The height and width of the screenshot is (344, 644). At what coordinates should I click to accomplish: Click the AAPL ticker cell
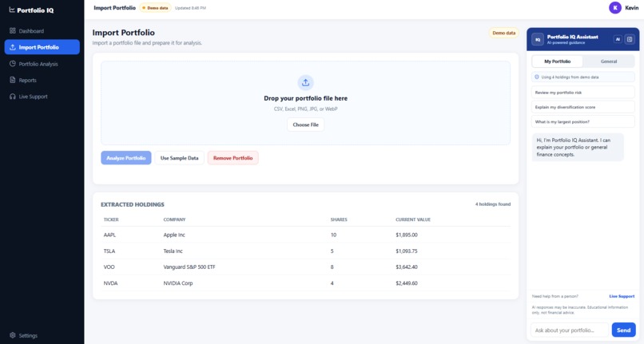point(109,235)
